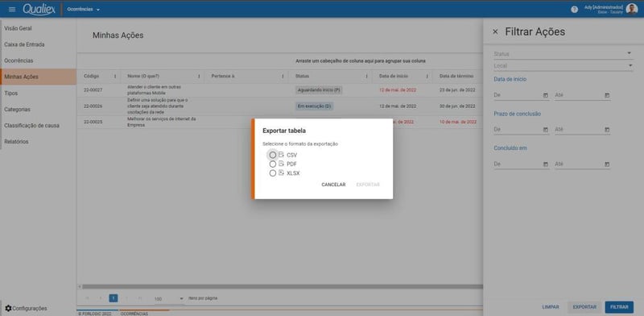
Task: Open the user avatar profile
Action: (632, 9)
